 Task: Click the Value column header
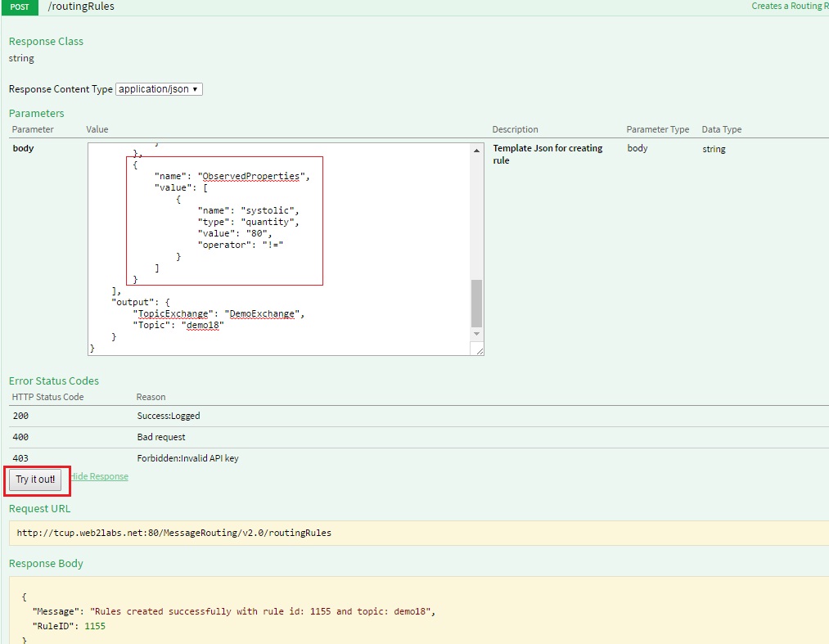pyautogui.click(x=97, y=129)
